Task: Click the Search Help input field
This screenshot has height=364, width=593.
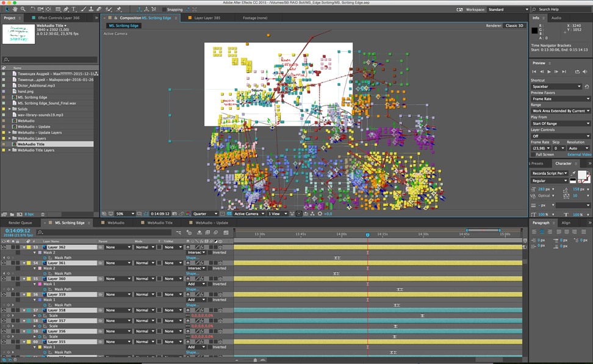Action: tap(562, 10)
